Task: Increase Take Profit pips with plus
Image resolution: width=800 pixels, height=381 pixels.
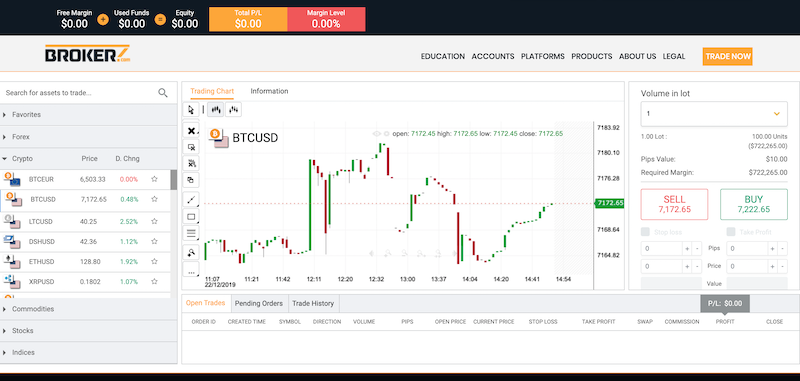Action: click(x=773, y=249)
